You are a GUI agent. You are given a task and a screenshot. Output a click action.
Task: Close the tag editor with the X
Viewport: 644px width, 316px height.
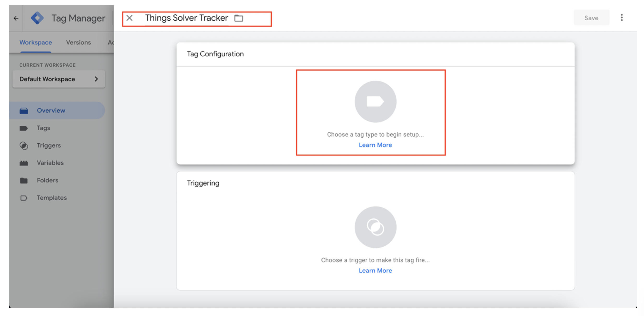[130, 18]
